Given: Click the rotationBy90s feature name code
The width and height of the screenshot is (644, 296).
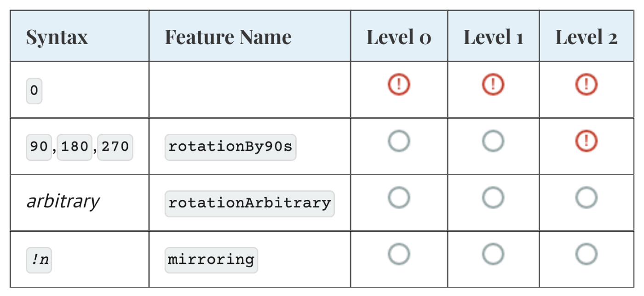Looking at the screenshot, I should [x=230, y=147].
